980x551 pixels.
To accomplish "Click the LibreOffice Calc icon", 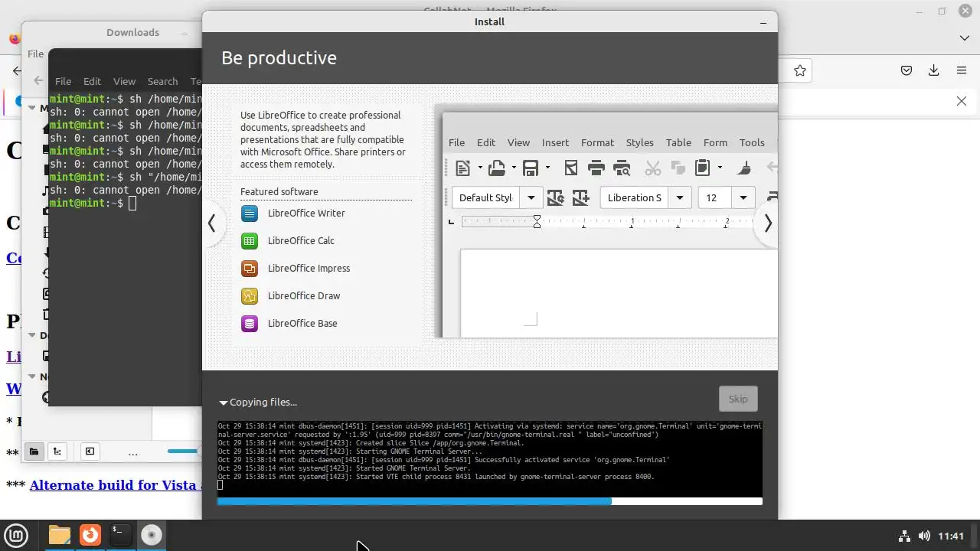I will tap(250, 241).
